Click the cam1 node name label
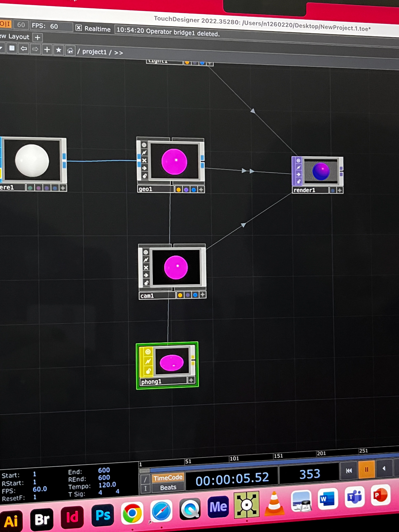 (157, 296)
